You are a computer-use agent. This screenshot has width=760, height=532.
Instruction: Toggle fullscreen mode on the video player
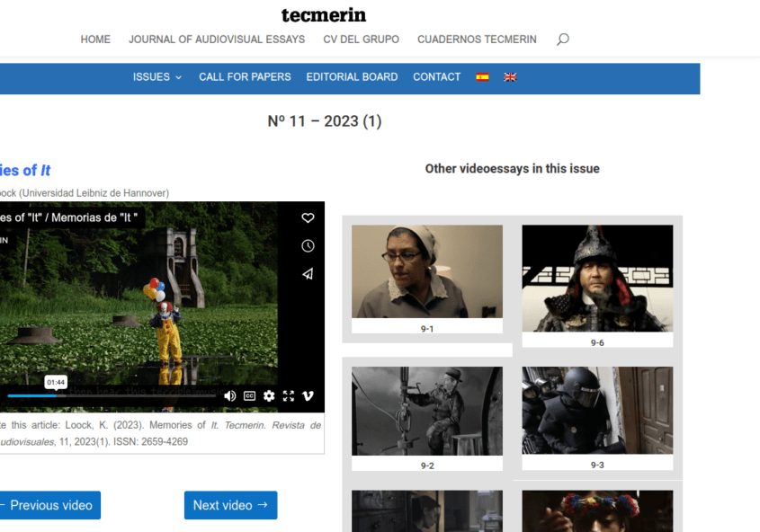[289, 395]
